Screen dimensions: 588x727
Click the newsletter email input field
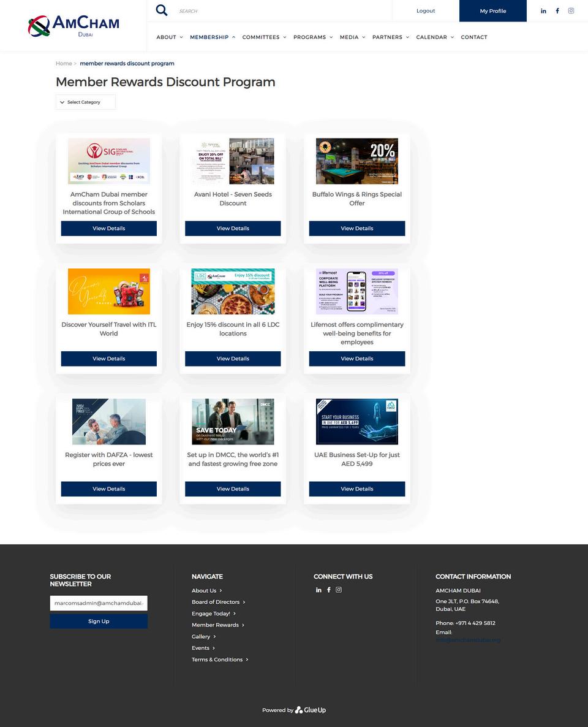[x=99, y=603]
